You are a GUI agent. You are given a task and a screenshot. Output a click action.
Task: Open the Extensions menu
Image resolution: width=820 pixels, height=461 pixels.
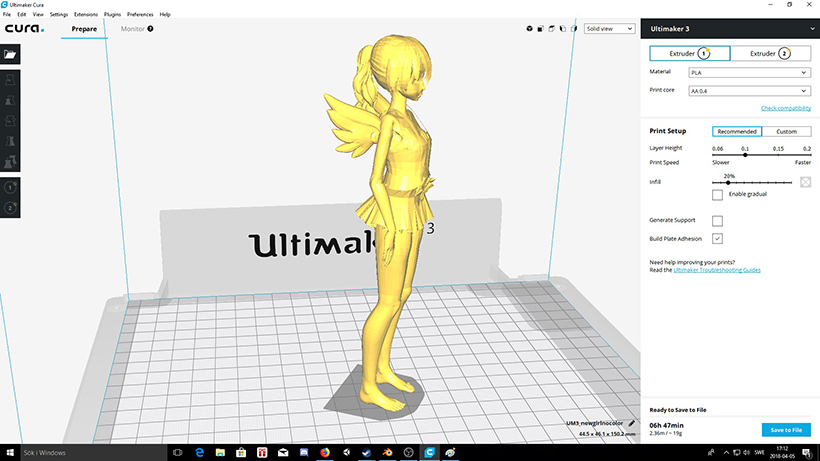[x=86, y=14]
